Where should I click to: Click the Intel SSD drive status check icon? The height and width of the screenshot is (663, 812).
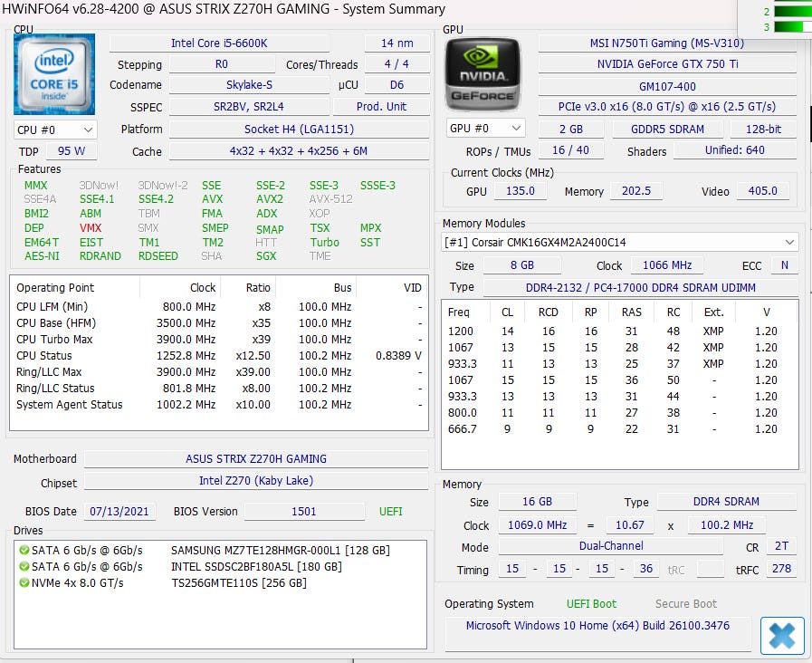pos(24,566)
